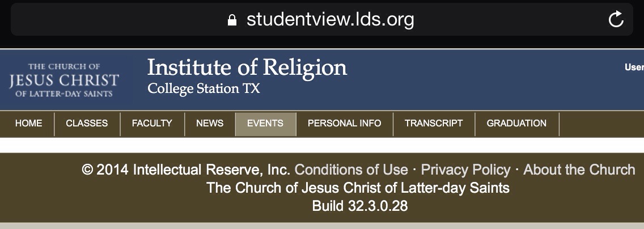Open the NEWS tab
This screenshot has width=644, height=229.
(x=210, y=124)
